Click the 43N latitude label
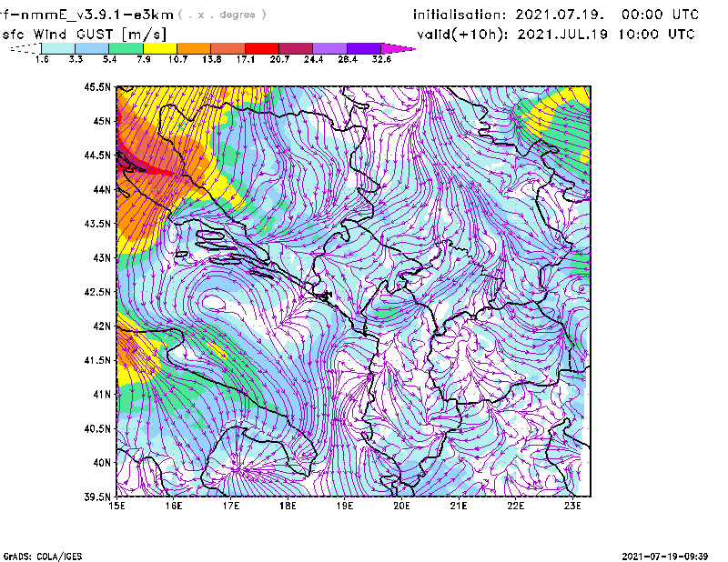This screenshot has height=562, width=728. [x=102, y=257]
